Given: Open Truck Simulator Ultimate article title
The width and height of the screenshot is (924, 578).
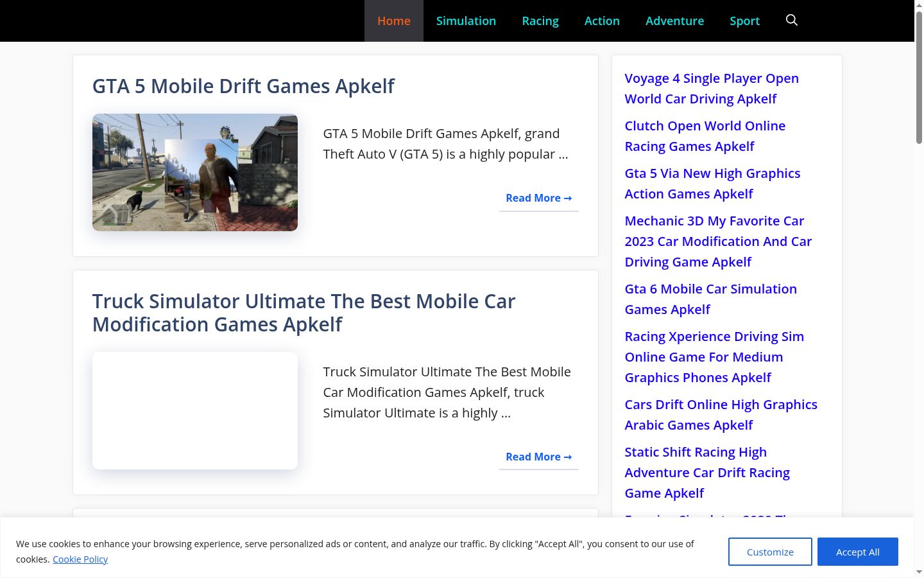Looking at the screenshot, I should [x=304, y=313].
